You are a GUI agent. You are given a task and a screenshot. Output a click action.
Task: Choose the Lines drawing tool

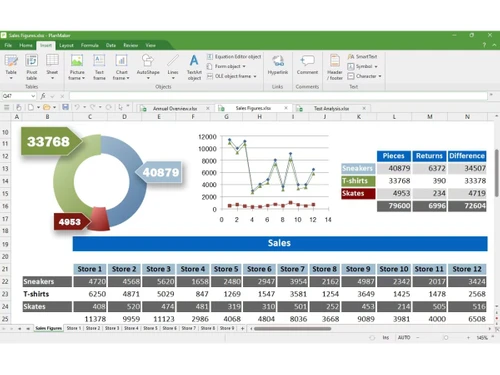(x=173, y=68)
